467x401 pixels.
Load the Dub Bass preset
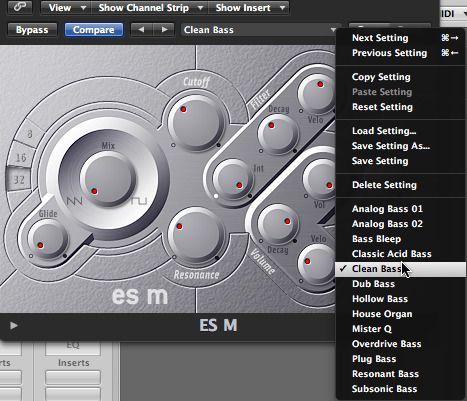(400, 284)
